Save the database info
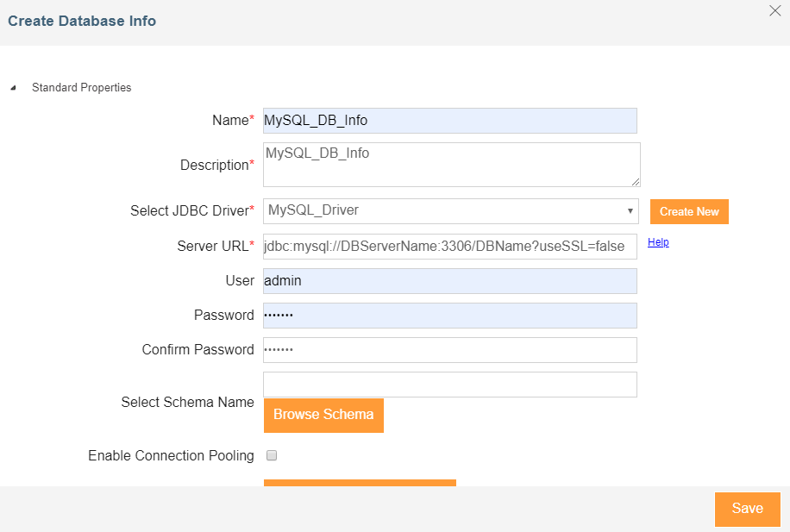The image size is (790, 532). (x=747, y=509)
